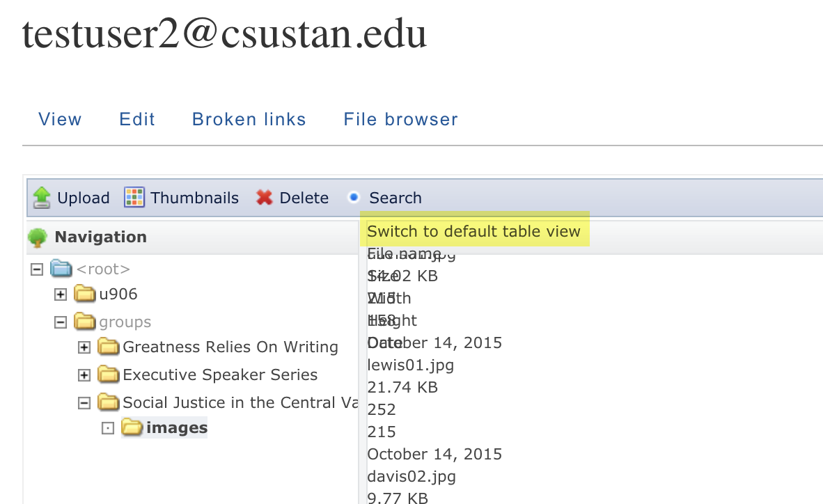Click the green Upload arrow icon
This screenshot has width=823, height=504.
(42, 198)
